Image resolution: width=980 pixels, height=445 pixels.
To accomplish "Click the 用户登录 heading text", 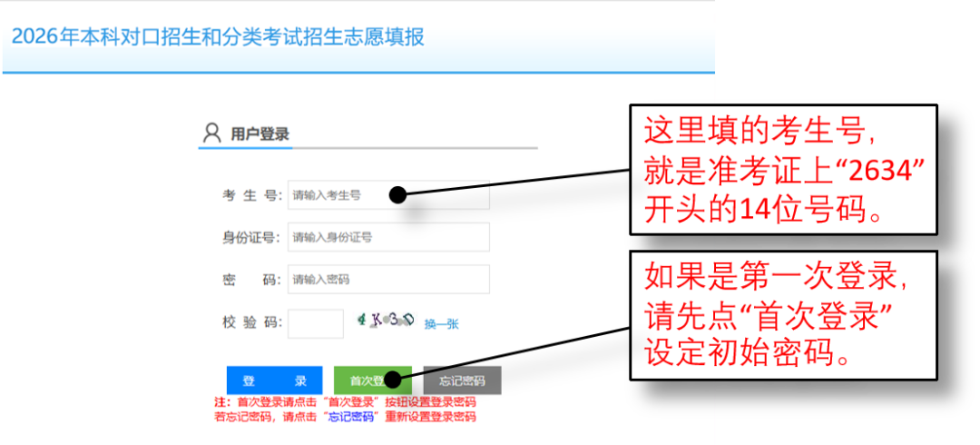I will 260,133.
